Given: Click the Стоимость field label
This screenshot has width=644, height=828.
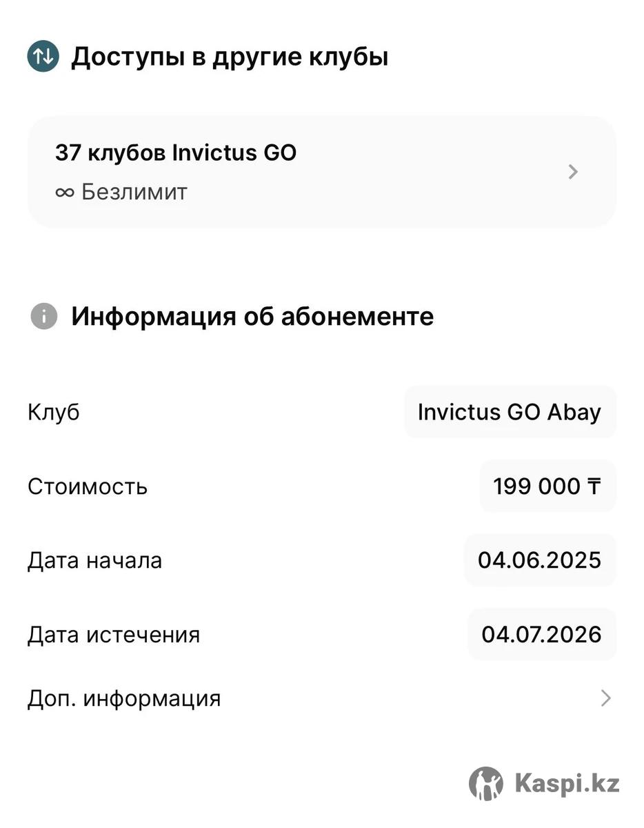Looking at the screenshot, I should click(88, 486).
